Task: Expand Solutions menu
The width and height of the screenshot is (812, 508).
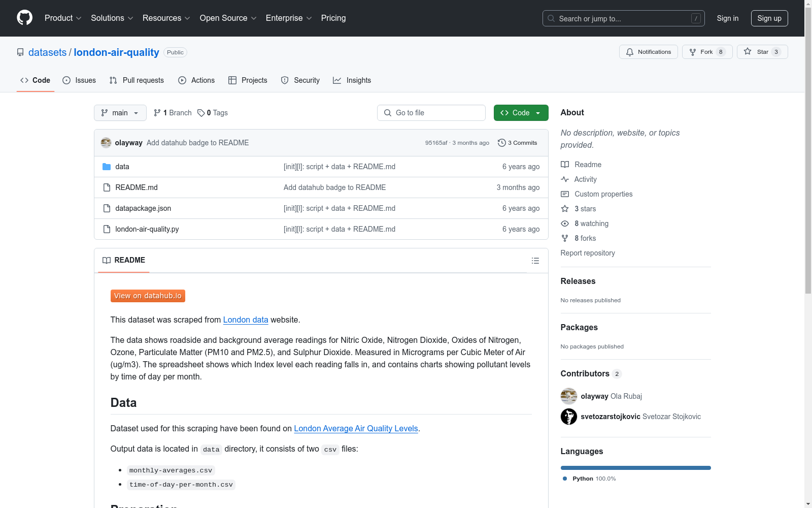Action: pos(112,18)
